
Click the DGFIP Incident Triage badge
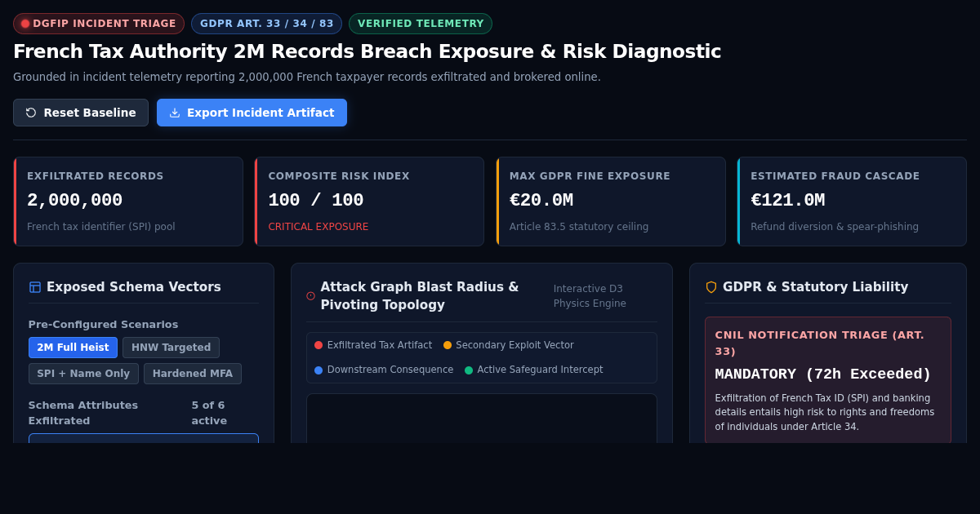point(99,24)
